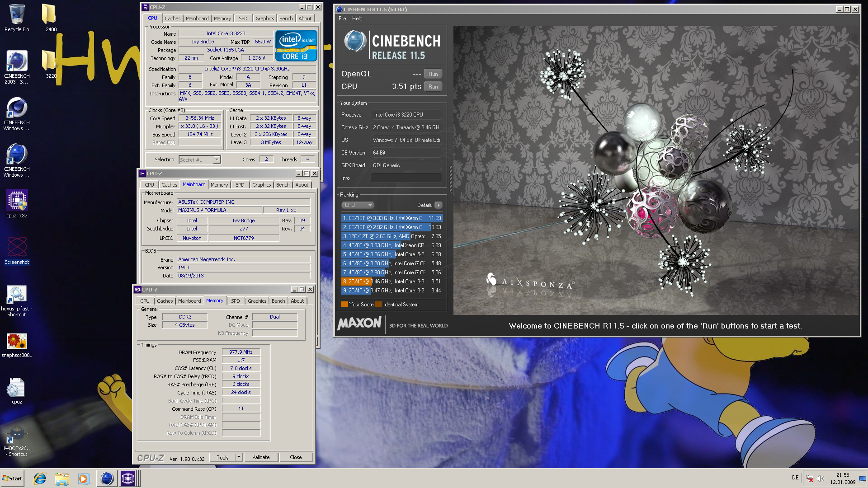The height and width of the screenshot is (488, 868).
Task: Open Windows Explorer from the taskbar
Action: pos(62,479)
